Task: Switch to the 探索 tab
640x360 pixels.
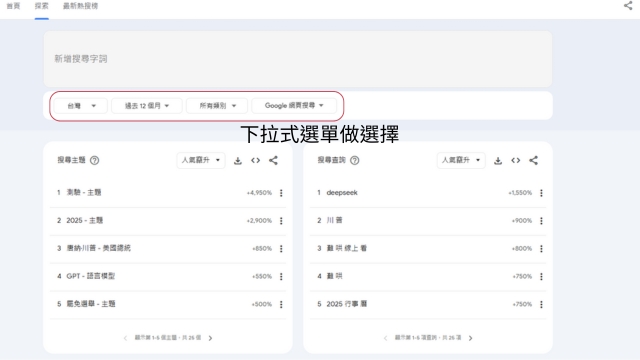Action: (42, 6)
